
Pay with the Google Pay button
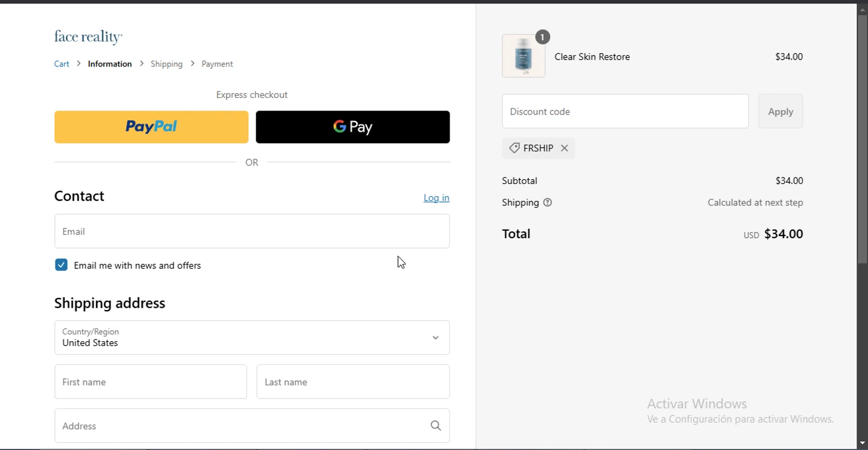point(352,127)
